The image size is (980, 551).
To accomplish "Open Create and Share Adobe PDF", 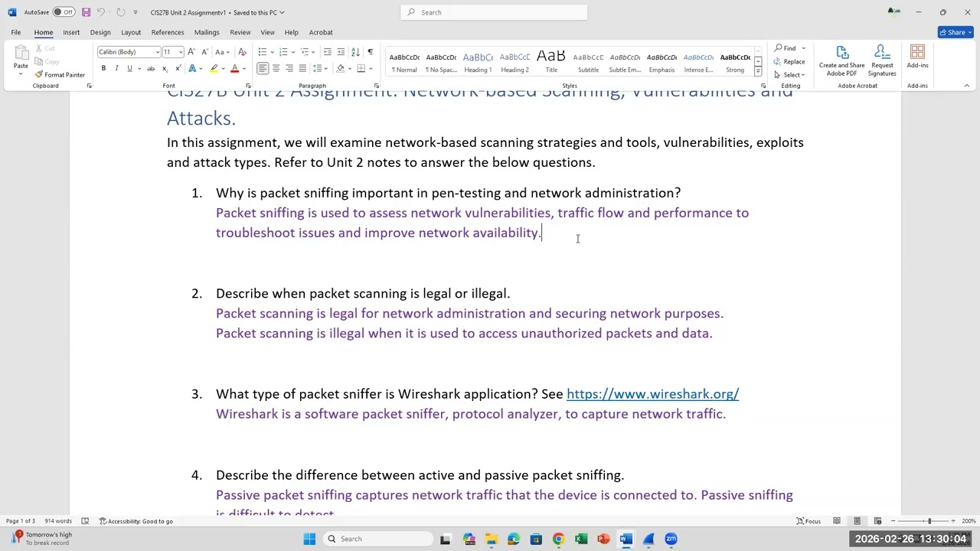I will point(841,60).
